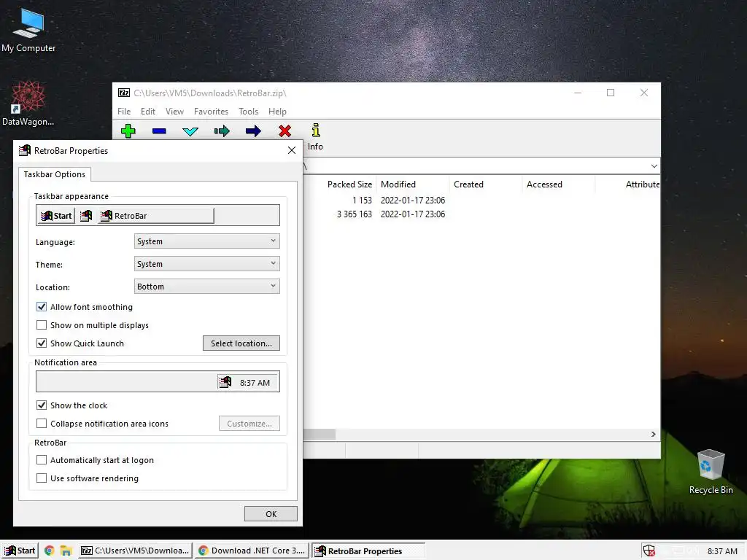747x560 pixels.
Task: Click OK in RetroBar Properties
Action: coord(271,513)
